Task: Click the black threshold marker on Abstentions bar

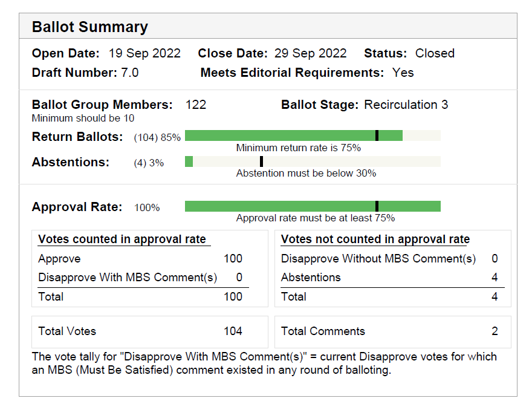Action: click(x=261, y=161)
